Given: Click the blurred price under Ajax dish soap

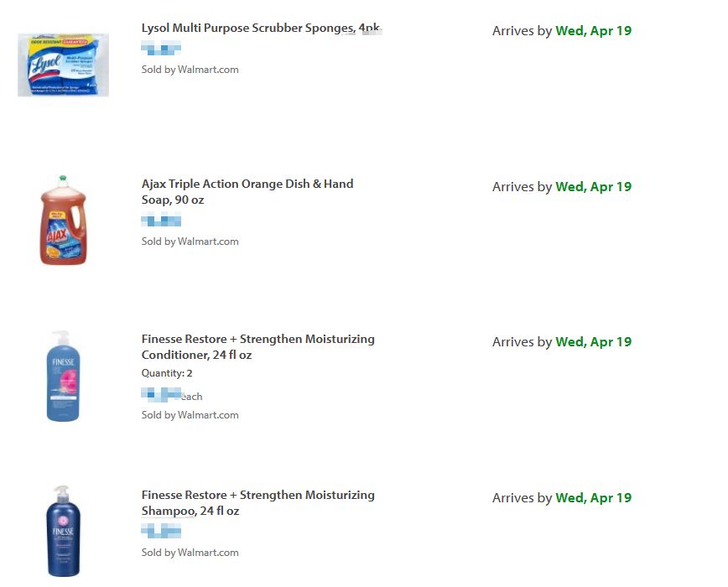Looking at the screenshot, I should pos(161,221).
